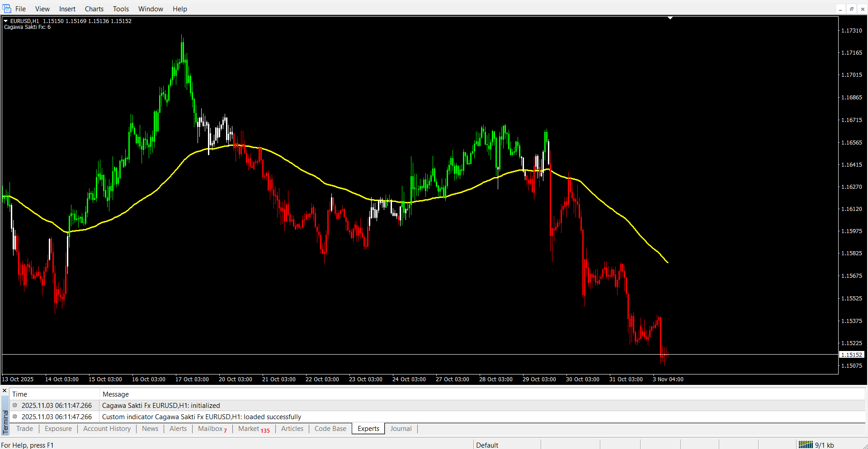The image size is (868, 449).
Task: Click the current price label 1.15152
Action: 852,355
